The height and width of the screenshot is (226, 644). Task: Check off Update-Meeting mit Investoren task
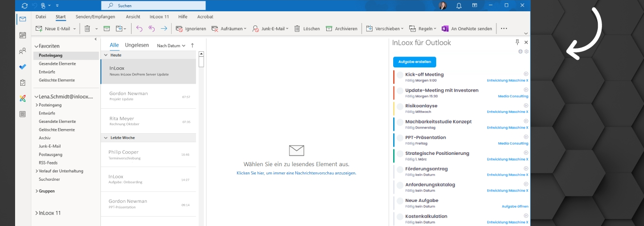click(400, 90)
